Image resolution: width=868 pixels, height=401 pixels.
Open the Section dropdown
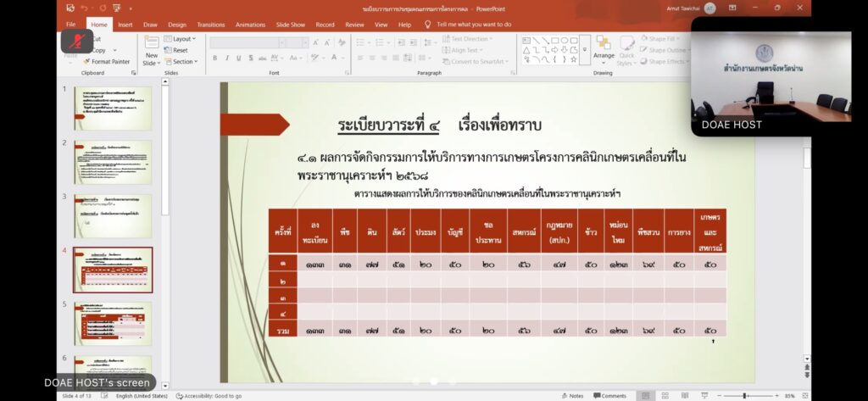pyautogui.click(x=183, y=62)
